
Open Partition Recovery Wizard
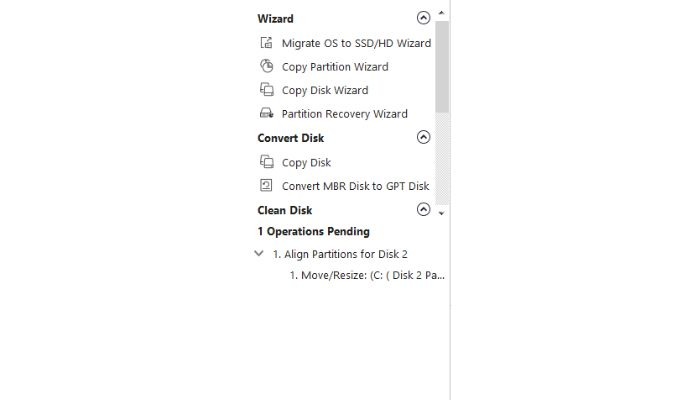click(x=344, y=114)
